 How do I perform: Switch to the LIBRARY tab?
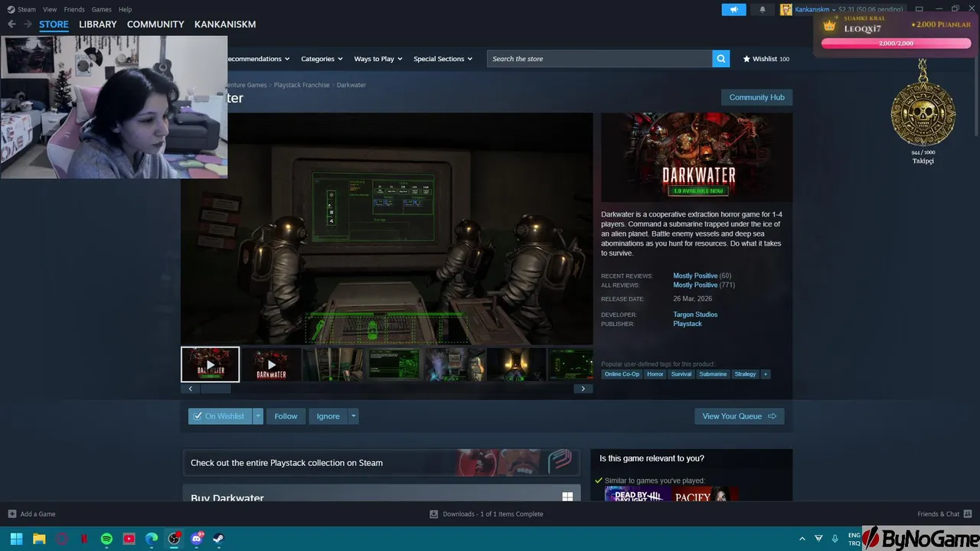pos(98,24)
